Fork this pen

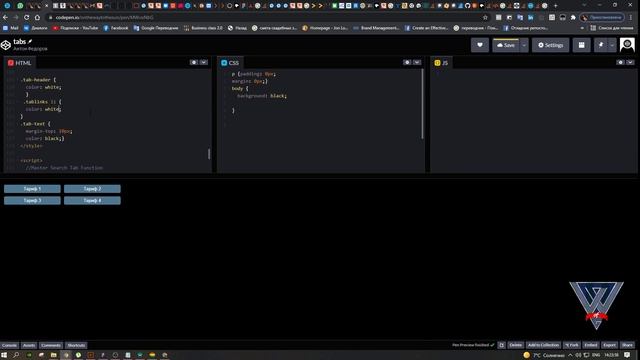point(572,345)
